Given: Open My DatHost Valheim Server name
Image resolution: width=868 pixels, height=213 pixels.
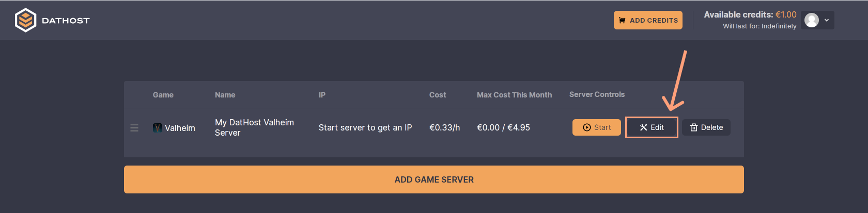Looking at the screenshot, I should coord(254,127).
